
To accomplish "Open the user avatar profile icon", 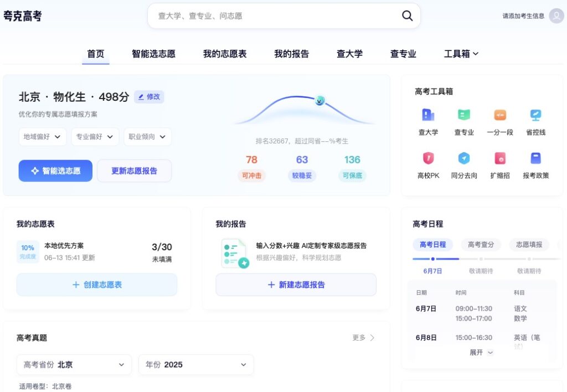I will tap(556, 16).
